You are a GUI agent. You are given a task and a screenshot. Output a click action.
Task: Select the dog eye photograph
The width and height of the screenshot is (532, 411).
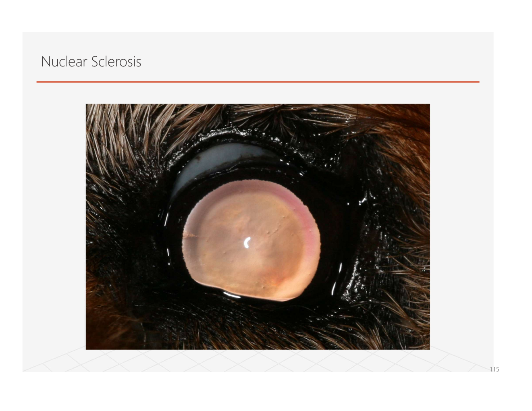click(258, 226)
